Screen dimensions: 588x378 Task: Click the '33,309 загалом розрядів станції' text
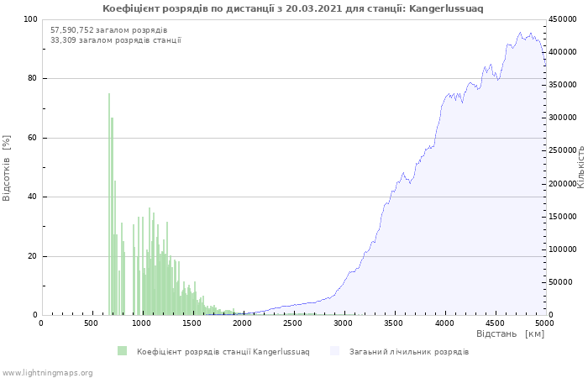(116, 39)
